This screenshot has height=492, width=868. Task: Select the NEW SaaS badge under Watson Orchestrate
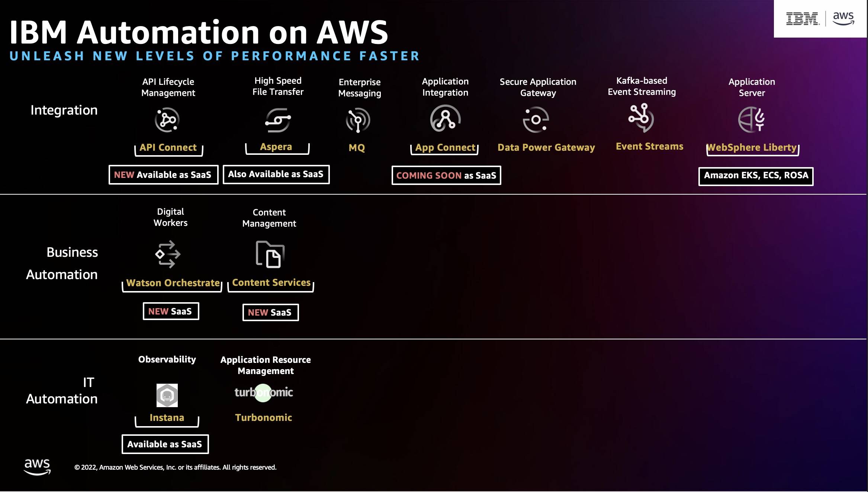pyautogui.click(x=171, y=311)
